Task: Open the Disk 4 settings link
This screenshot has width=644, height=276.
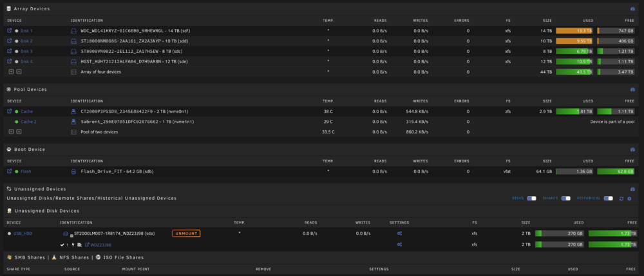Action: tap(26, 62)
